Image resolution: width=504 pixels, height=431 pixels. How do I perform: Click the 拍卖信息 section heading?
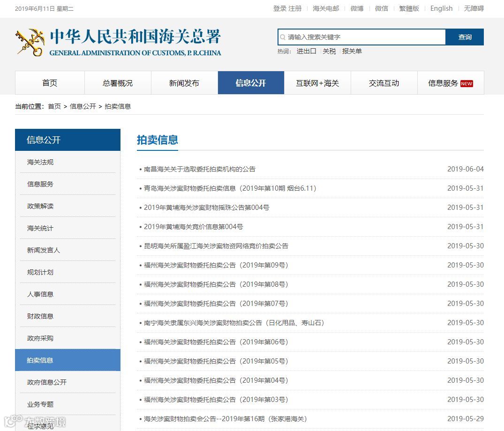[158, 140]
